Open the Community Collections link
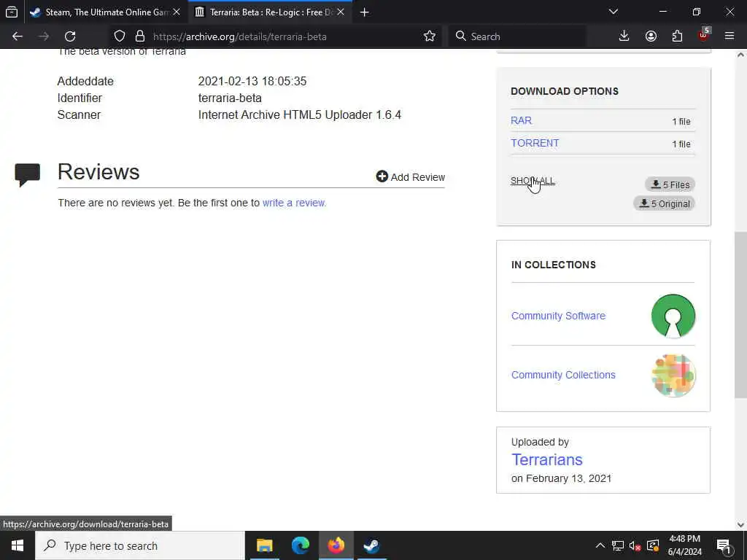747x560 pixels. pyautogui.click(x=563, y=375)
